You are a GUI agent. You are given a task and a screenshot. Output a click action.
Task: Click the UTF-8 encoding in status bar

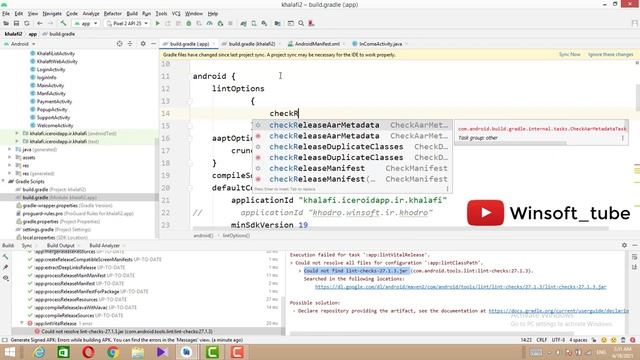point(558,340)
